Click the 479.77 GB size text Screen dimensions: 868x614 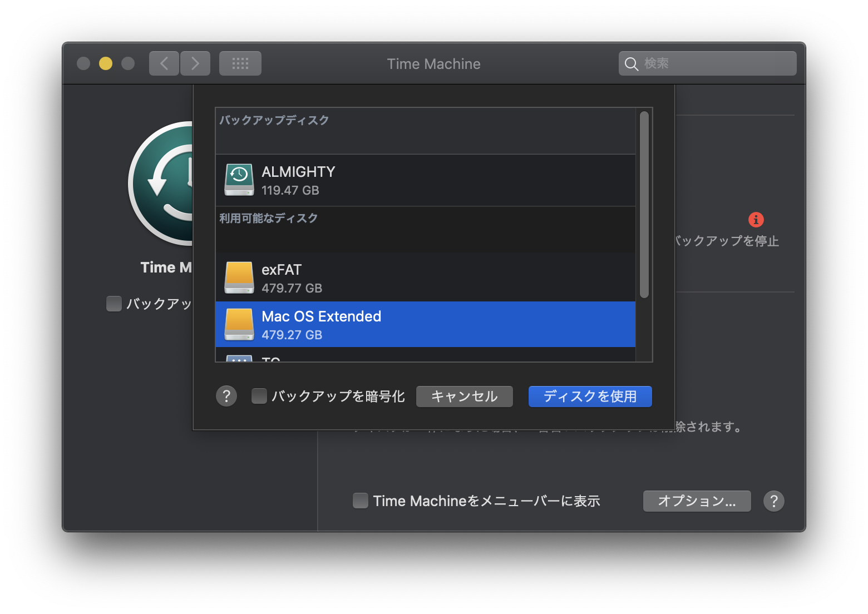click(292, 288)
